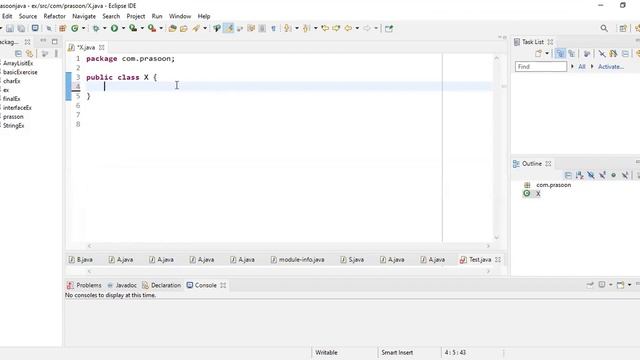640x360 pixels.
Task: Click the Open Type icon in toolbar
Action: pyautogui.click(x=172, y=28)
